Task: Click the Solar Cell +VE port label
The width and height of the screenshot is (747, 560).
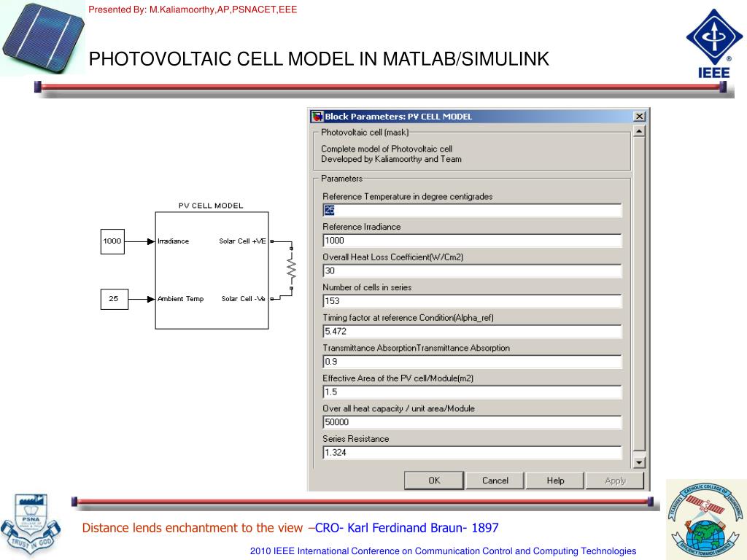Action: pos(242,241)
